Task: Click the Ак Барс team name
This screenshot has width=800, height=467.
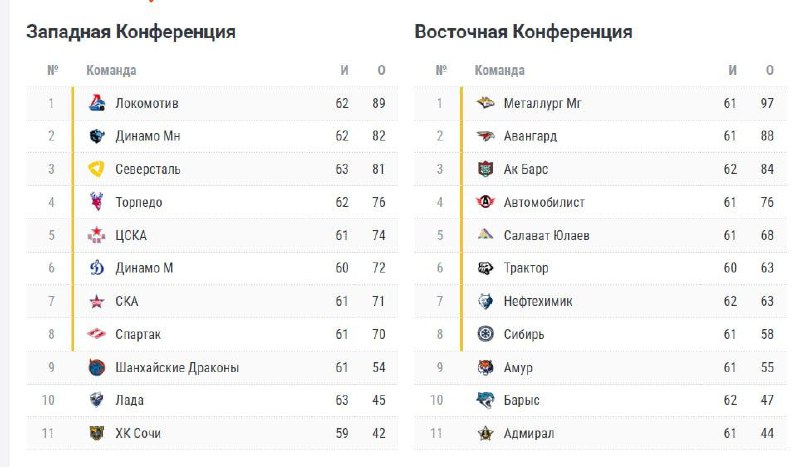Action: tap(526, 169)
